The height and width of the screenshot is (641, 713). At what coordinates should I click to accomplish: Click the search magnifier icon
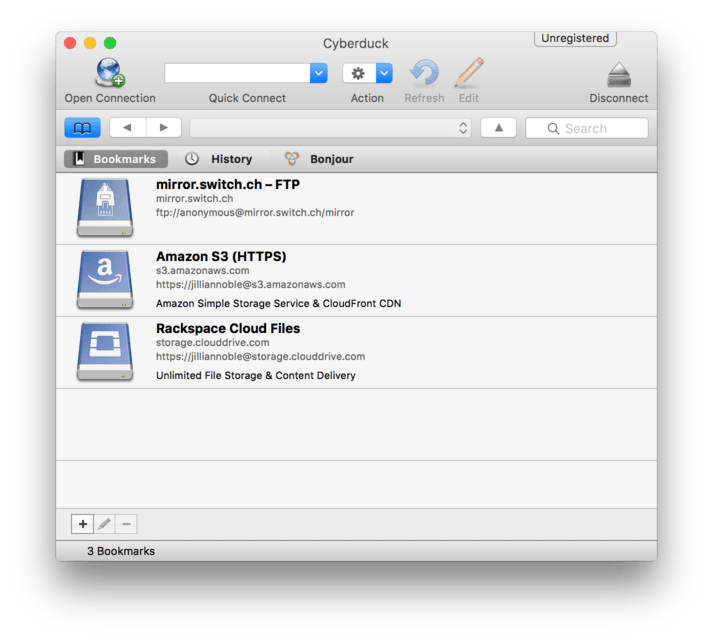[553, 129]
